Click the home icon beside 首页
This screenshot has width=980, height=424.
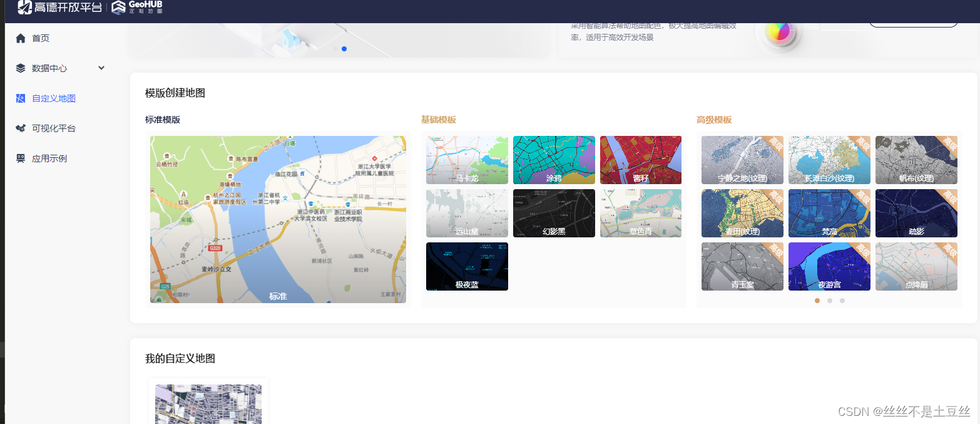tap(21, 38)
